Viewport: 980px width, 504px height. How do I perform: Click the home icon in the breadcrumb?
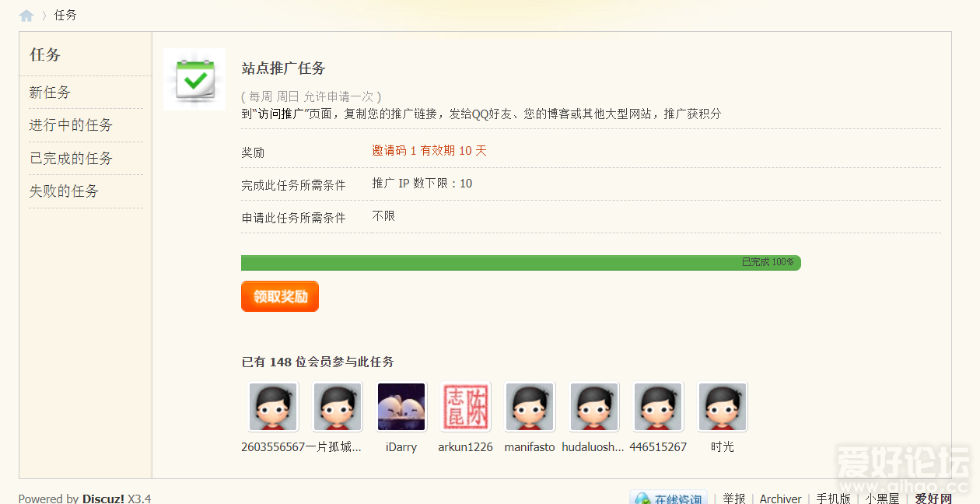[26, 16]
